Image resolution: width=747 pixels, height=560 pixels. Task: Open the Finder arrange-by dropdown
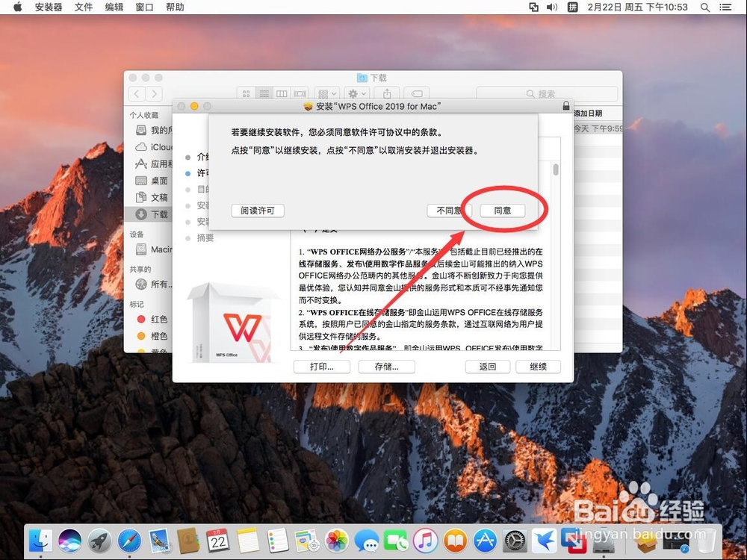point(327,94)
